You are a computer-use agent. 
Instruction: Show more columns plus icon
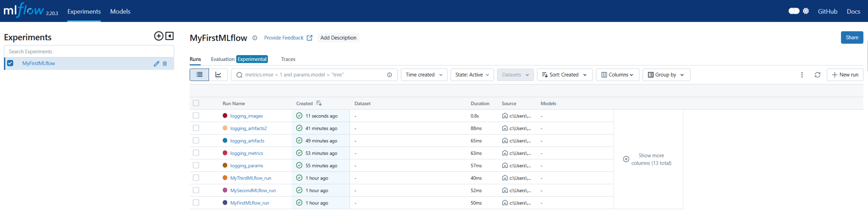(x=626, y=159)
